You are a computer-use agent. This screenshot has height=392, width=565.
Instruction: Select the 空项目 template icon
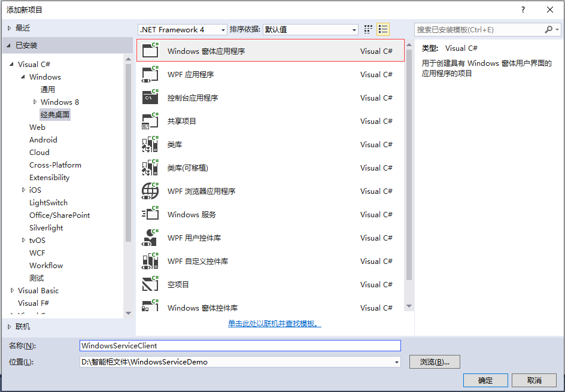150,284
